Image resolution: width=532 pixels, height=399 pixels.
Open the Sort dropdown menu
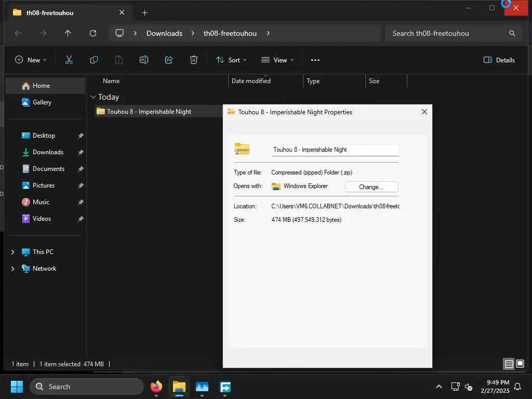tap(231, 60)
